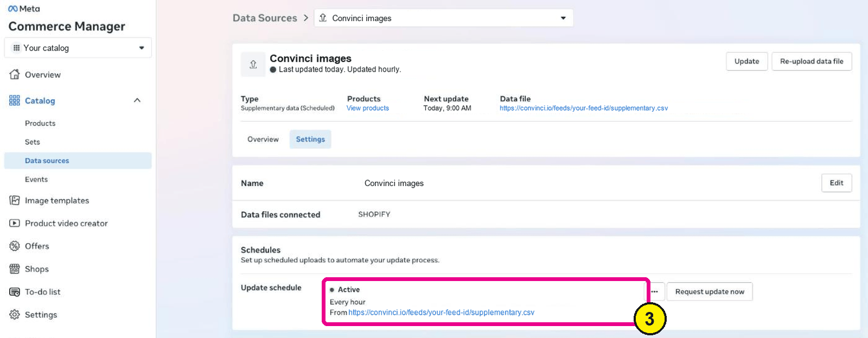Screen dimensions: 868x338
Task: Open Overview in the sidebar
Action: coord(43,75)
